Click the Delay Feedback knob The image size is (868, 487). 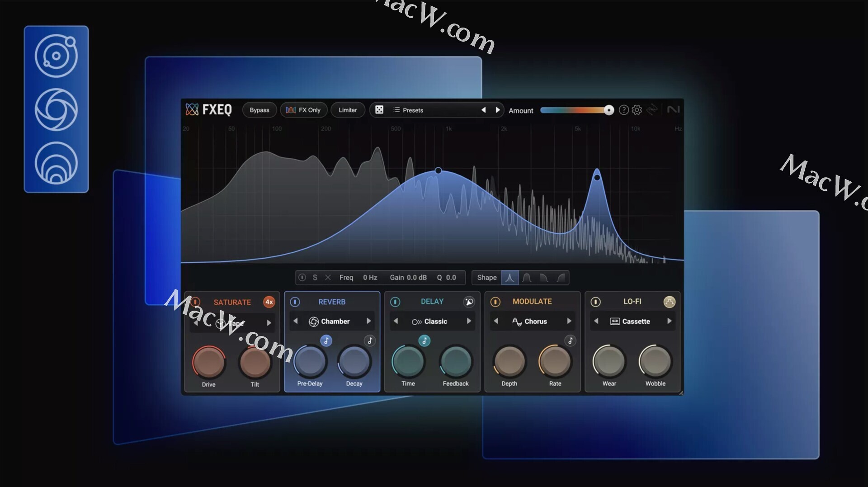(456, 361)
